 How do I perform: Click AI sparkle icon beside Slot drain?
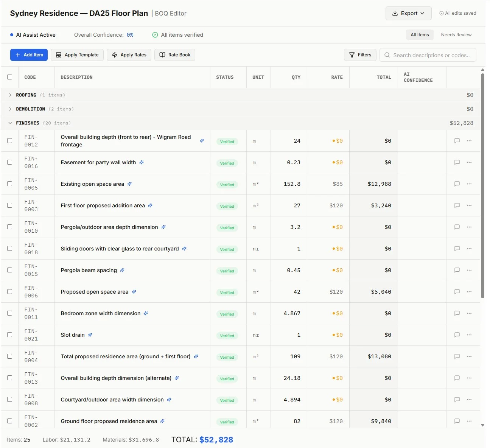click(x=90, y=335)
